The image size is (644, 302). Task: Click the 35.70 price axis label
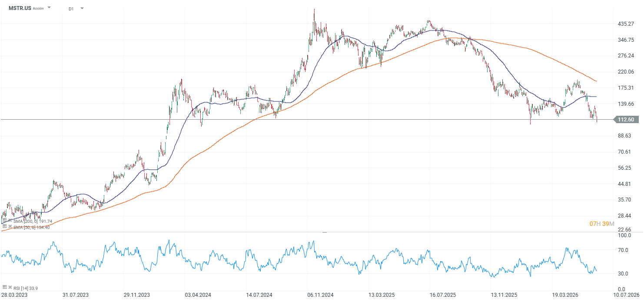click(x=625, y=200)
